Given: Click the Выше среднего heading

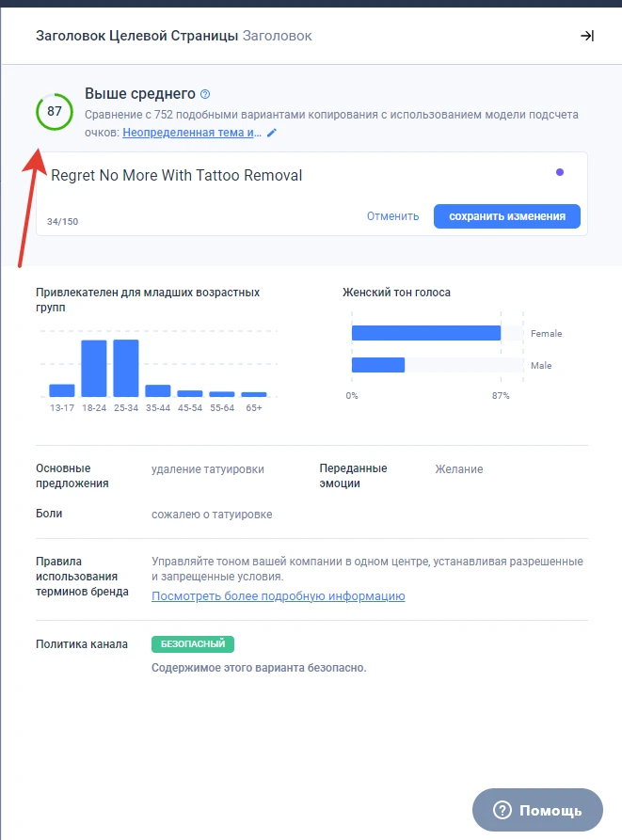Looking at the screenshot, I should click(140, 94).
